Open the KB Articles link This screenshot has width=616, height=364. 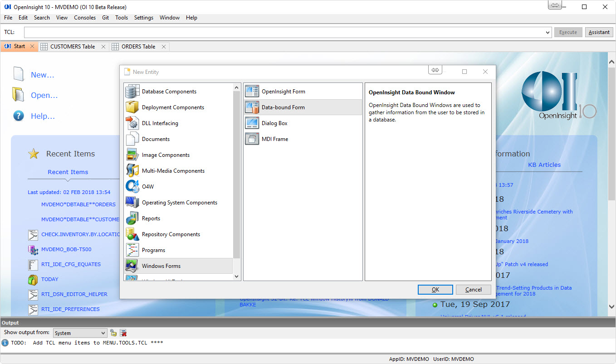pyautogui.click(x=544, y=165)
